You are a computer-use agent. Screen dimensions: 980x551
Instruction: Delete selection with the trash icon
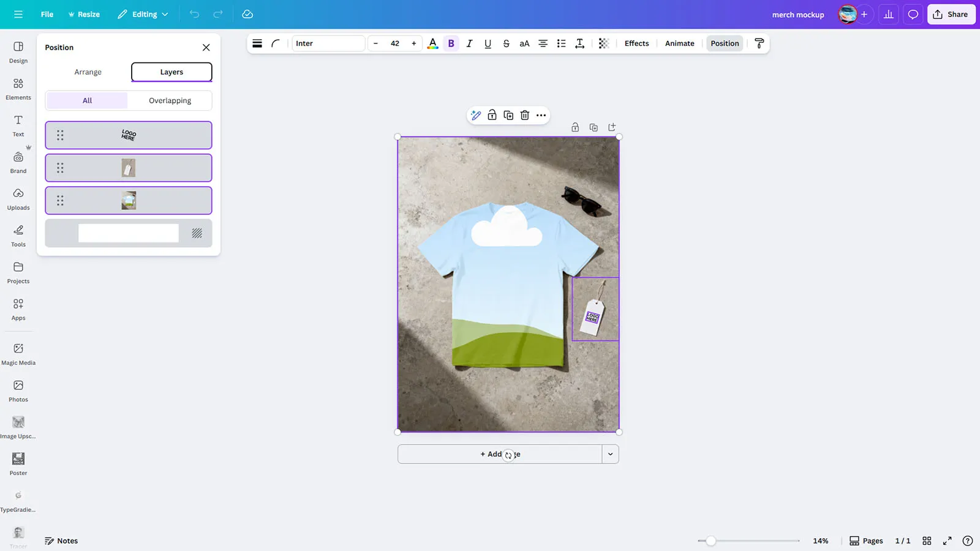point(525,115)
